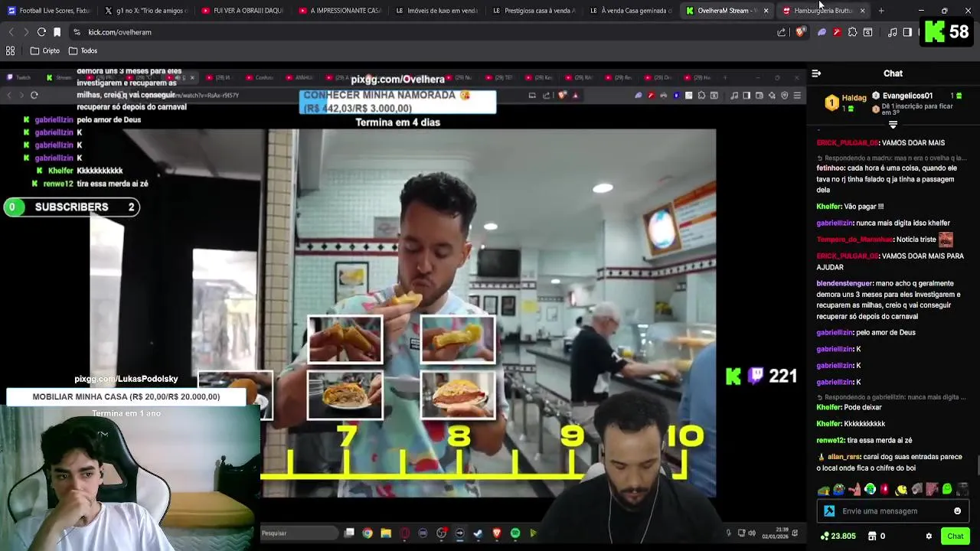Insert the red glowing emote
The width and height of the screenshot is (980, 551).
(x=885, y=490)
